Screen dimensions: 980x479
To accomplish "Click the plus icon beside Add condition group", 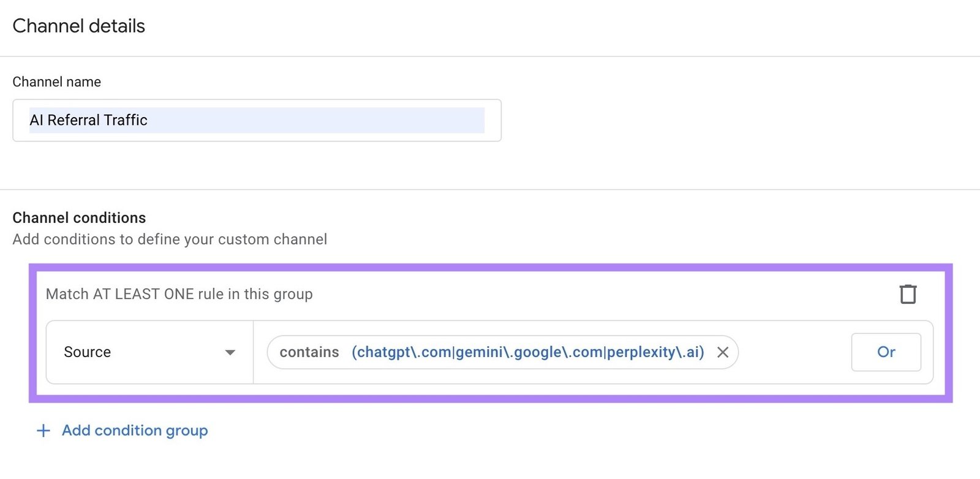I will pyautogui.click(x=43, y=431).
